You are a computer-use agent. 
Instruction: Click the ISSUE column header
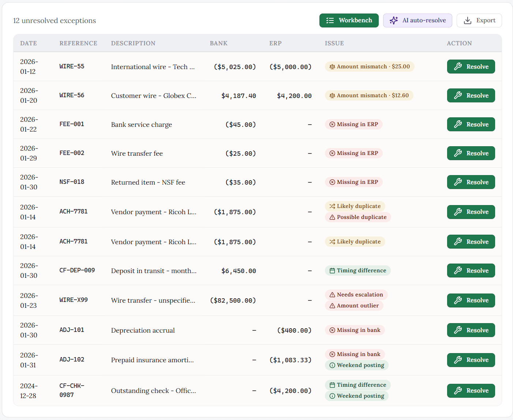(334, 43)
